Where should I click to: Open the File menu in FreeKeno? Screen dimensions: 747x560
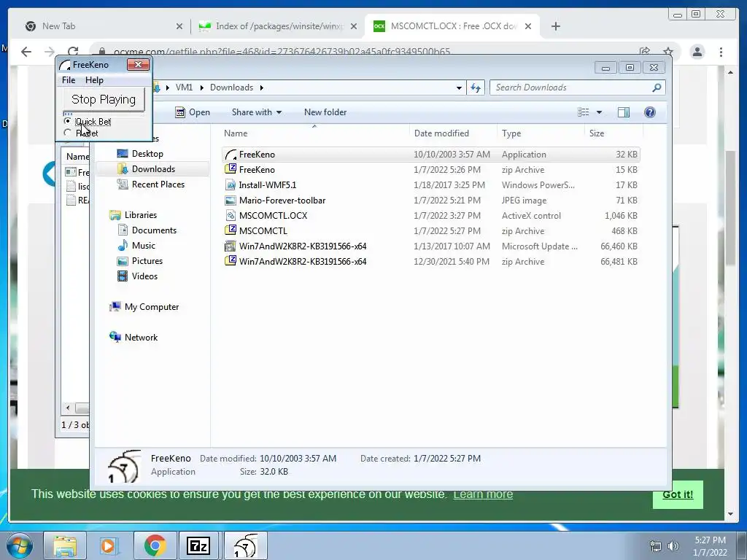[x=69, y=80]
